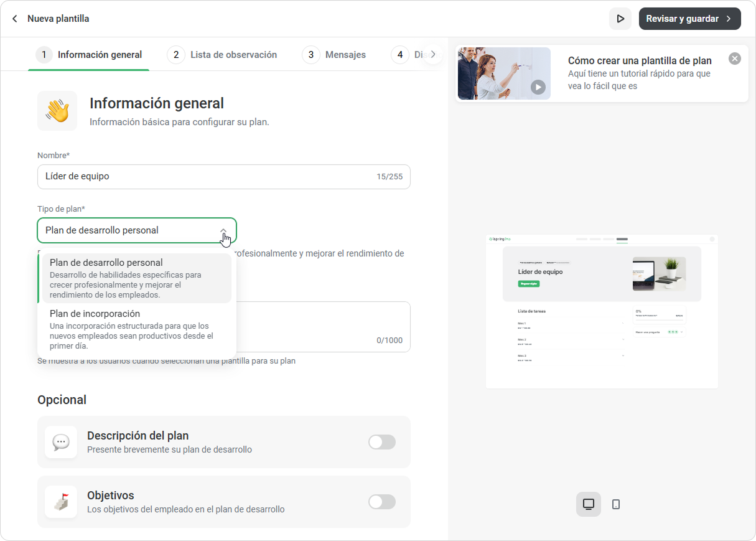The image size is (756, 541).
Task: Enable the Objetivos toggle
Action: (x=382, y=502)
